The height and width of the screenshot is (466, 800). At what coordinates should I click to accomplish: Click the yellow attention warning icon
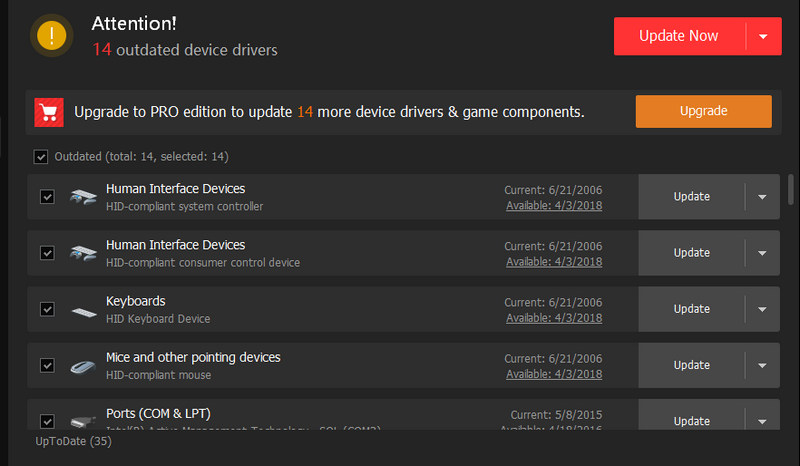point(52,36)
